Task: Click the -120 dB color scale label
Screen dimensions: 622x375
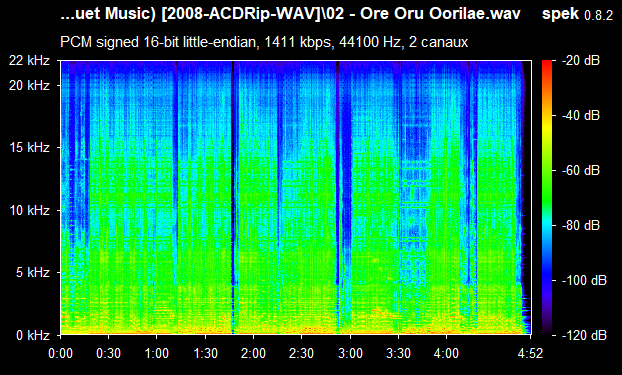Action: click(584, 335)
